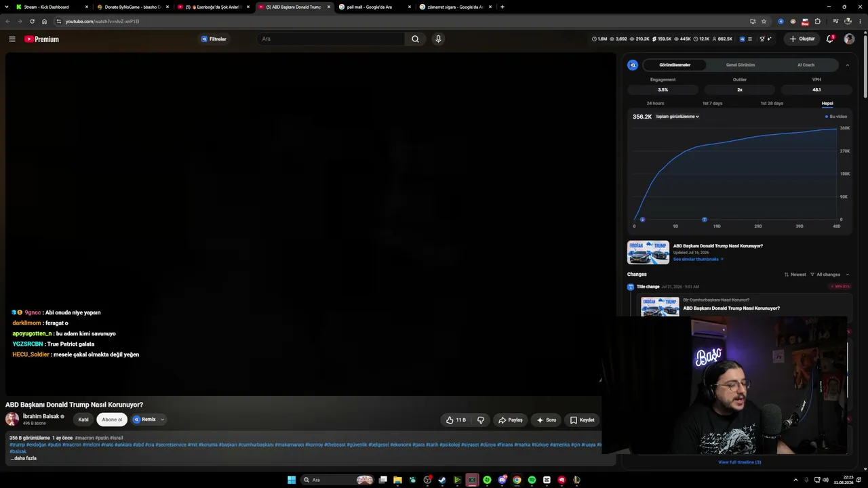Select the 1st 7 days range
This screenshot has height=488, width=868.
click(x=712, y=104)
